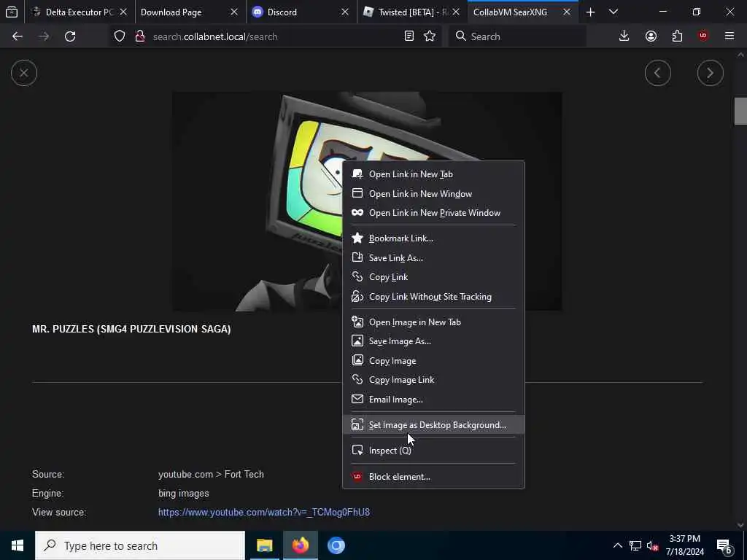Open the Firefox account icon
This screenshot has height=560, width=747.
[x=651, y=36]
